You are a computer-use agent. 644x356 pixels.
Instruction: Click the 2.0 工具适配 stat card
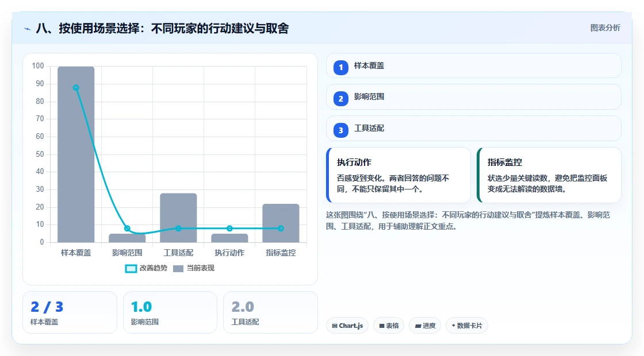pyautogui.click(x=270, y=312)
